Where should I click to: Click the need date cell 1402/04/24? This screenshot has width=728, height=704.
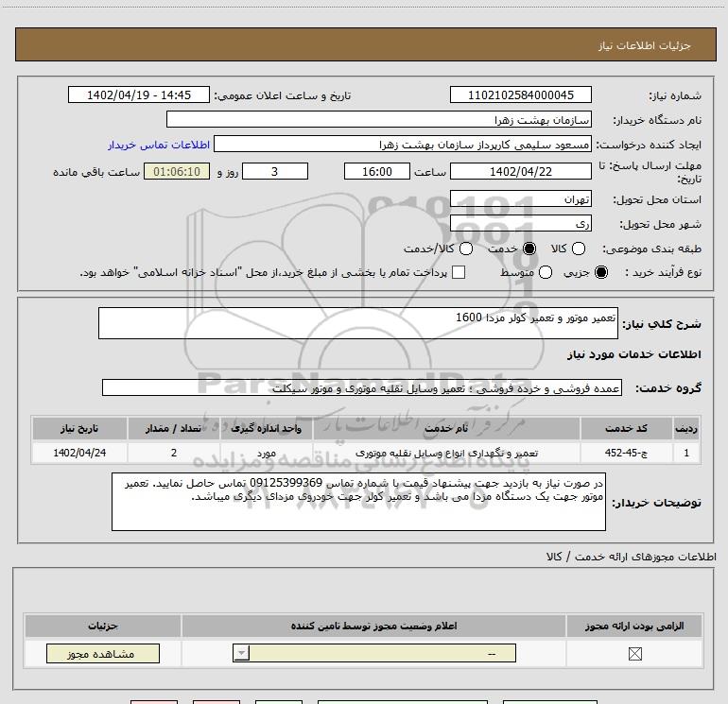[x=79, y=453]
